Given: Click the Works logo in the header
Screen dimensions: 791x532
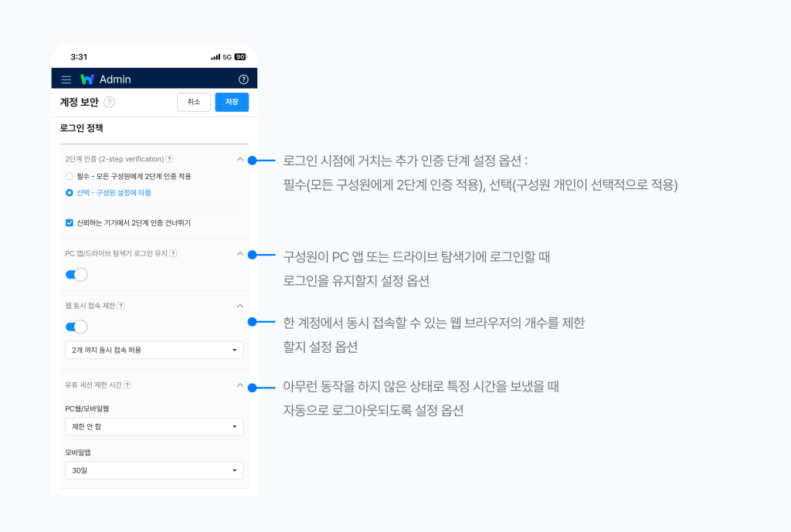Looking at the screenshot, I should pyautogui.click(x=87, y=78).
